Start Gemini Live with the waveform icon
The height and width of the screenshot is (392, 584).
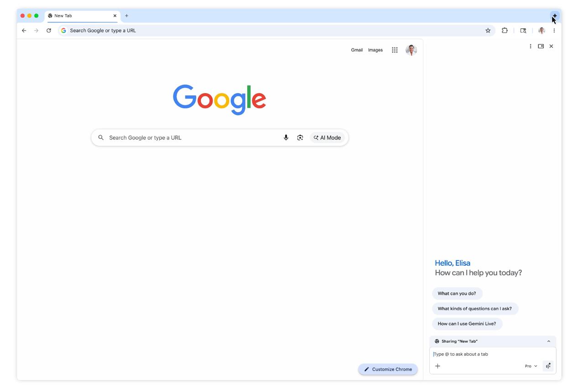pyautogui.click(x=548, y=366)
